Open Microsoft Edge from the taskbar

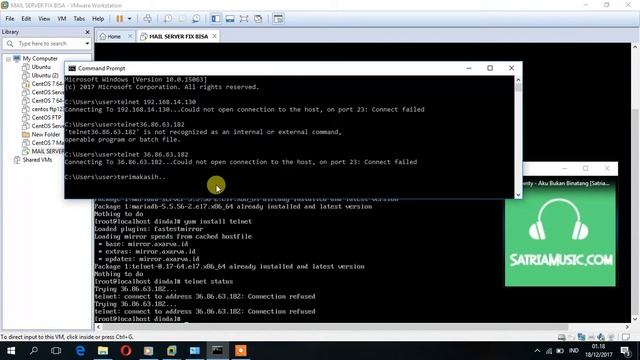click(x=80, y=351)
